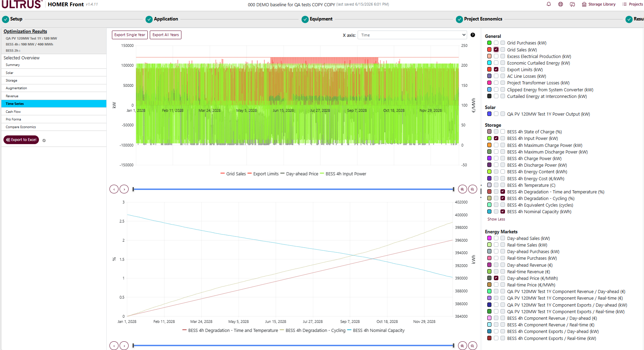Open the chat feedback icon

pos(572,4)
